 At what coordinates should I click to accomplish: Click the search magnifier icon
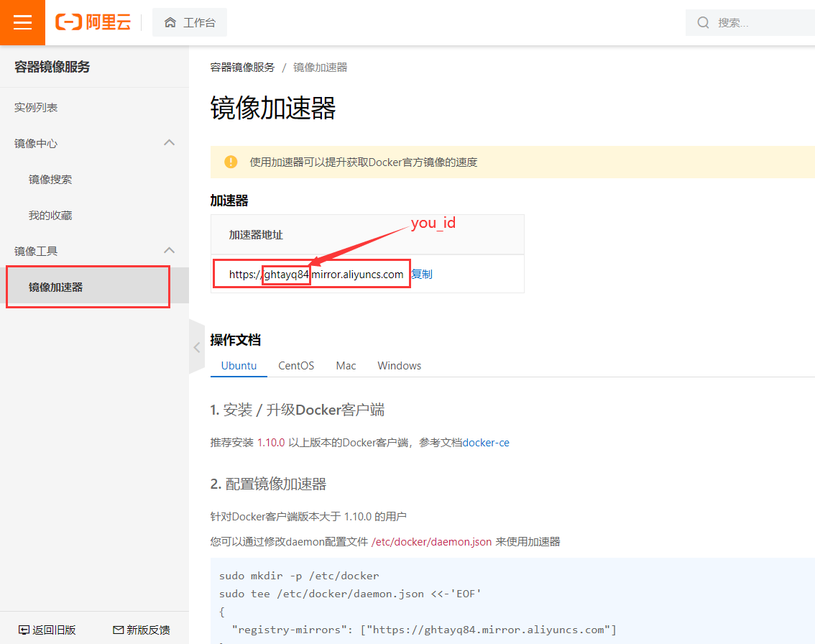pos(703,22)
